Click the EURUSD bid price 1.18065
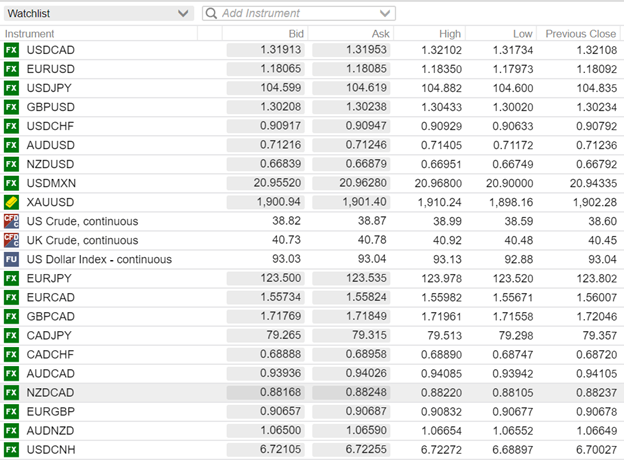Viewport: 624px width, 460px height. pos(266,69)
